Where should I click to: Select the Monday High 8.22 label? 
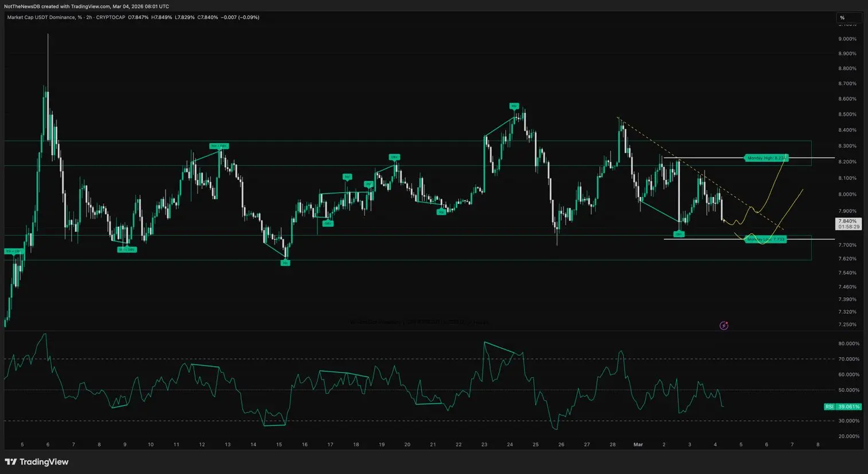767,158
